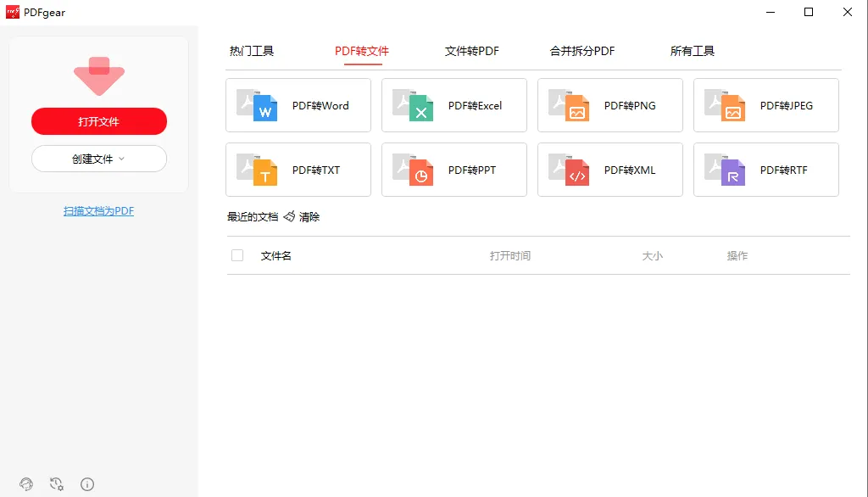Follow the 扫描文档为PDF link
868x497 pixels.
click(x=98, y=211)
